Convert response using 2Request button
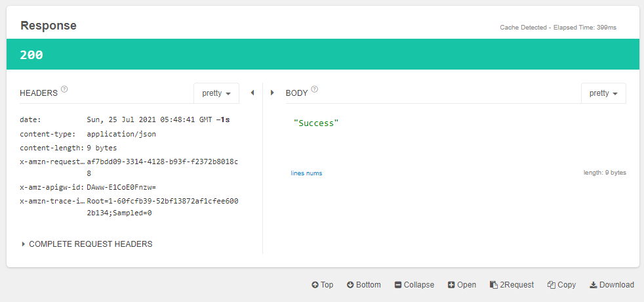Screen dimensions: 644x302 (x=512, y=285)
